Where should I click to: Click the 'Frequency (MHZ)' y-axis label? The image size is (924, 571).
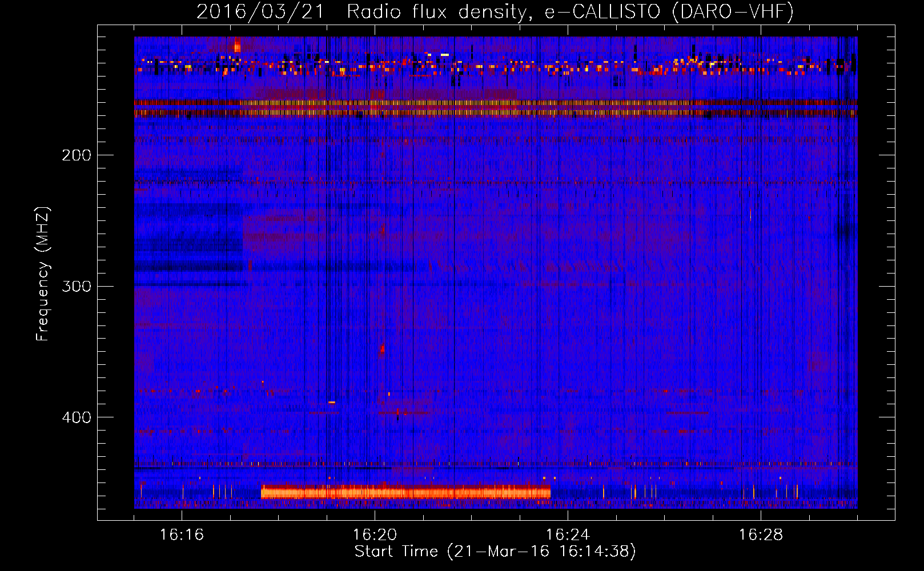coord(43,274)
